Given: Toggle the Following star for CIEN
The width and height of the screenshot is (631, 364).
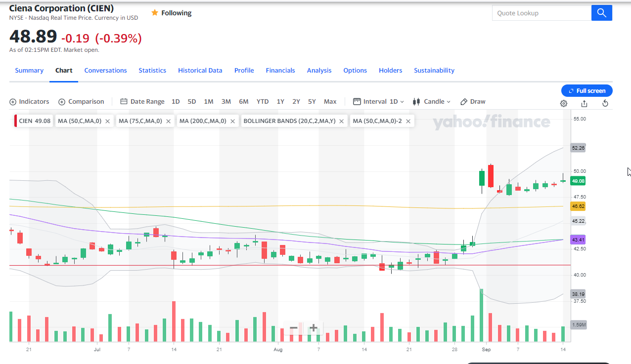Looking at the screenshot, I should [x=155, y=13].
